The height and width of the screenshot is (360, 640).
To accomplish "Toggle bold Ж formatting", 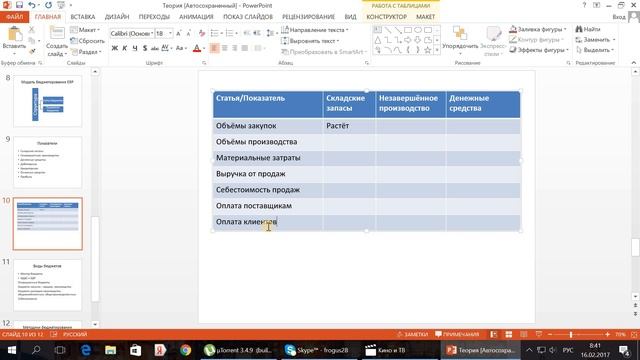I will pos(115,48).
